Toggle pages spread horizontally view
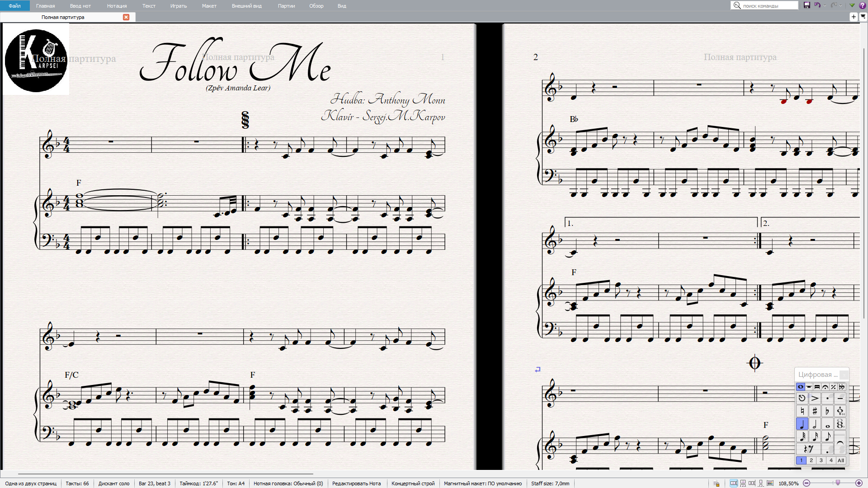868x488 pixels. tap(734, 483)
